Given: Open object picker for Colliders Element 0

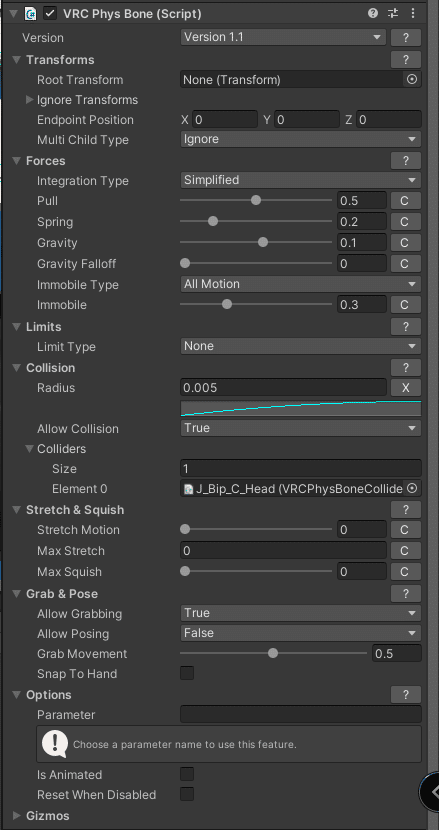Looking at the screenshot, I should point(412,488).
